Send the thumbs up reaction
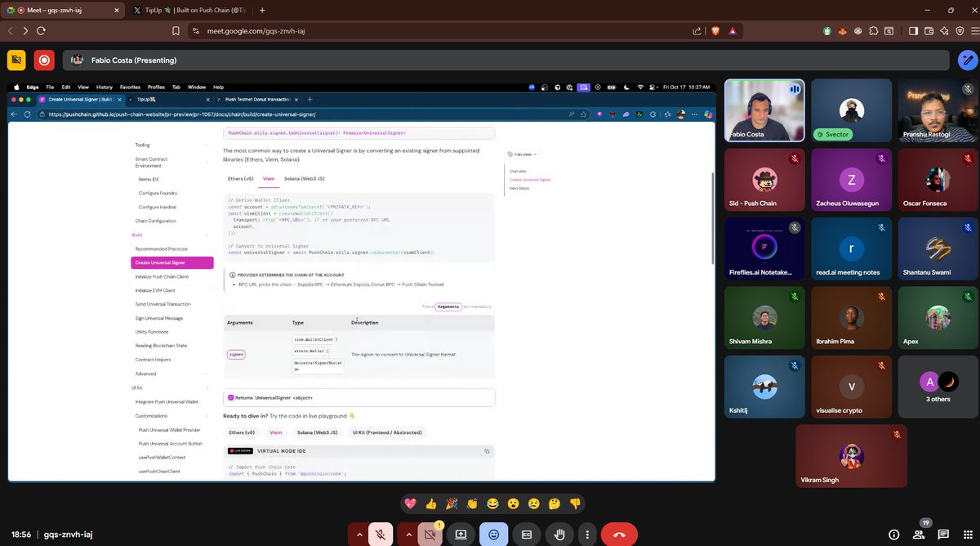 tap(430, 503)
